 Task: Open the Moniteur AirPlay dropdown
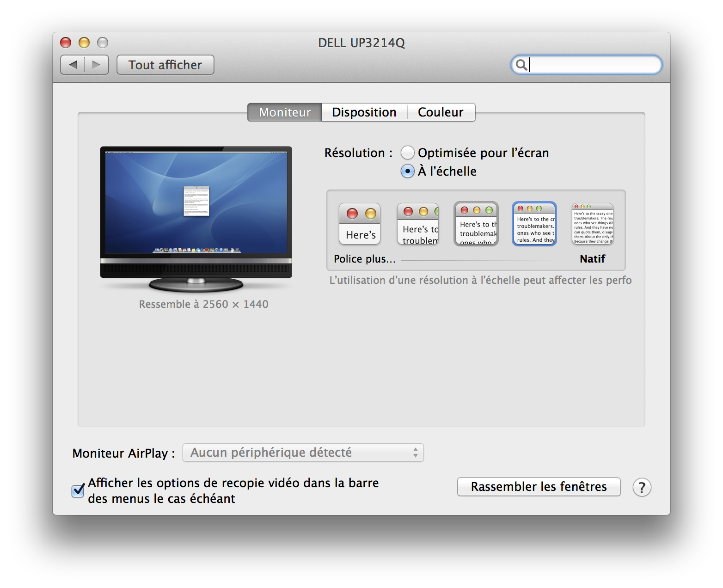pos(303,453)
